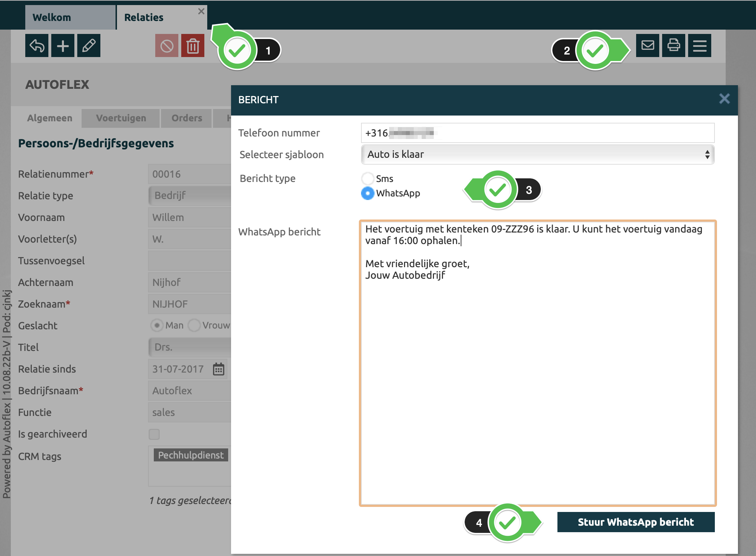Click the plus icon to add relation
Viewport: 756px width, 556px height.
[x=63, y=46]
